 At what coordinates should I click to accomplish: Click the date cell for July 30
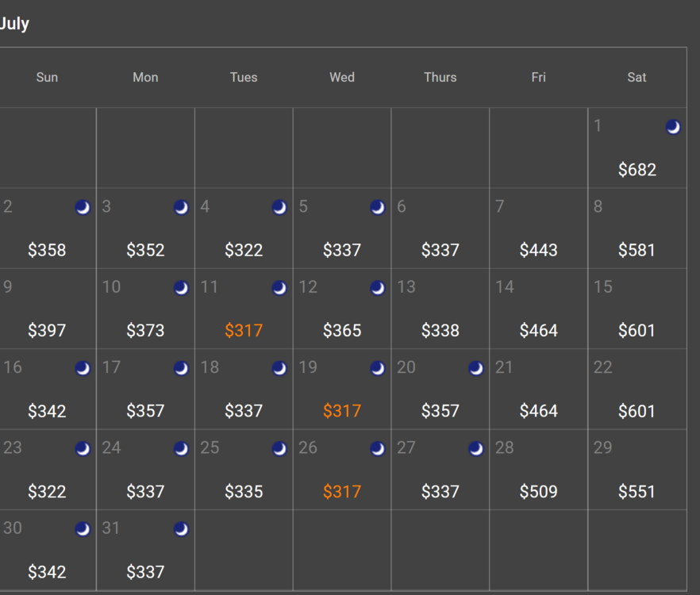click(47, 551)
